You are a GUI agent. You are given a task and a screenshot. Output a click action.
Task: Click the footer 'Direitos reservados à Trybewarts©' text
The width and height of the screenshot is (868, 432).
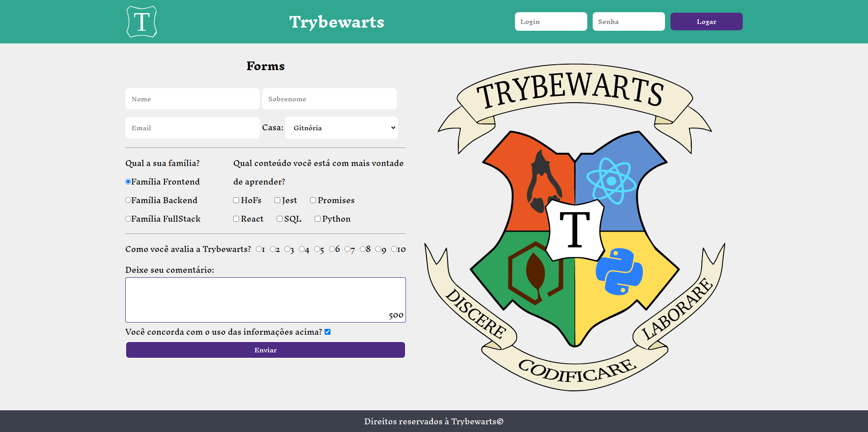click(x=434, y=422)
